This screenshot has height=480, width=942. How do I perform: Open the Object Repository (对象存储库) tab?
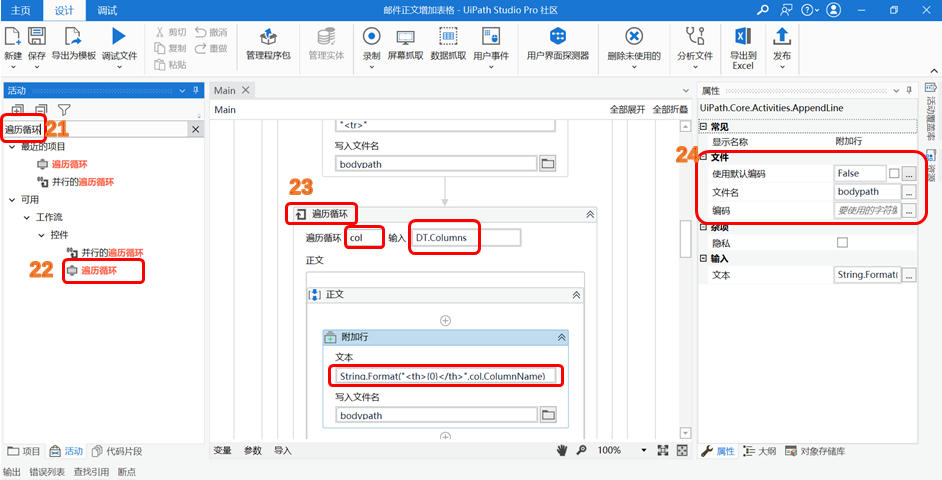tap(816, 451)
